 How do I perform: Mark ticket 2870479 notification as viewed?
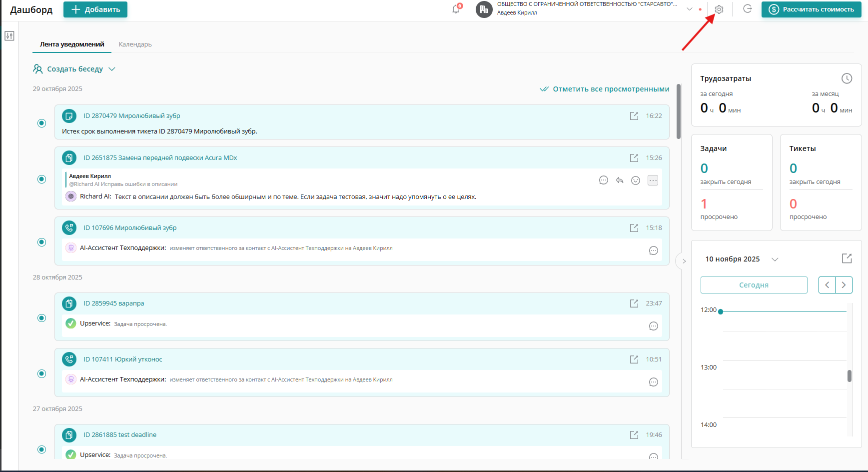tap(42, 123)
